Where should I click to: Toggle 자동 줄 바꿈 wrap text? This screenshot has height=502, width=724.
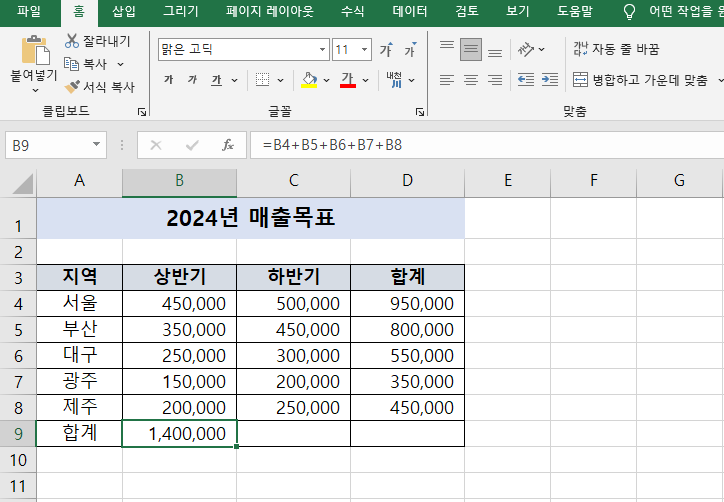[x=616, y=49]
